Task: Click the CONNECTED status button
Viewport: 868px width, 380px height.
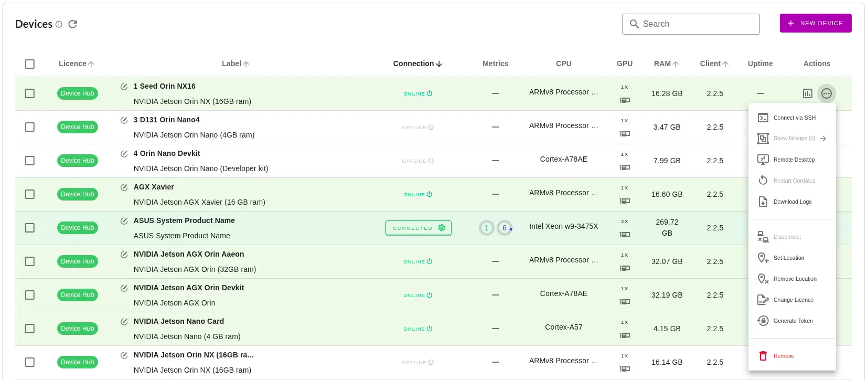Action: (x=418, y=228)
